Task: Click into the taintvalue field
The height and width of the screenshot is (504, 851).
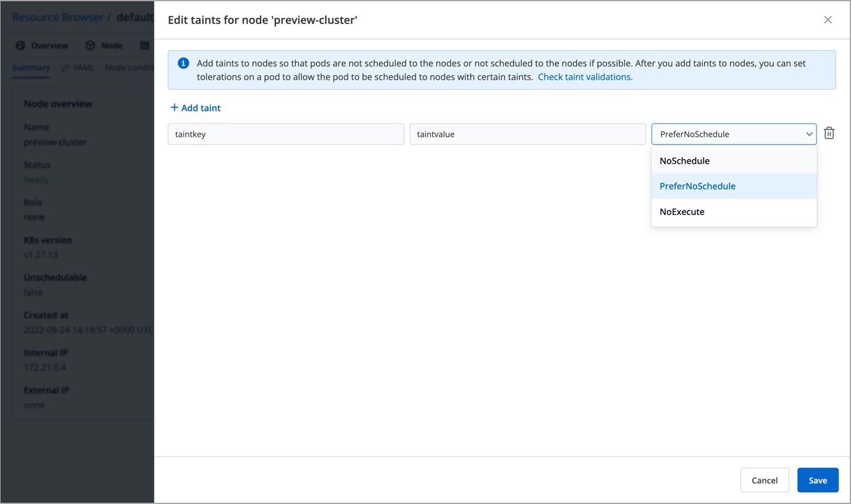Action: 527,134
